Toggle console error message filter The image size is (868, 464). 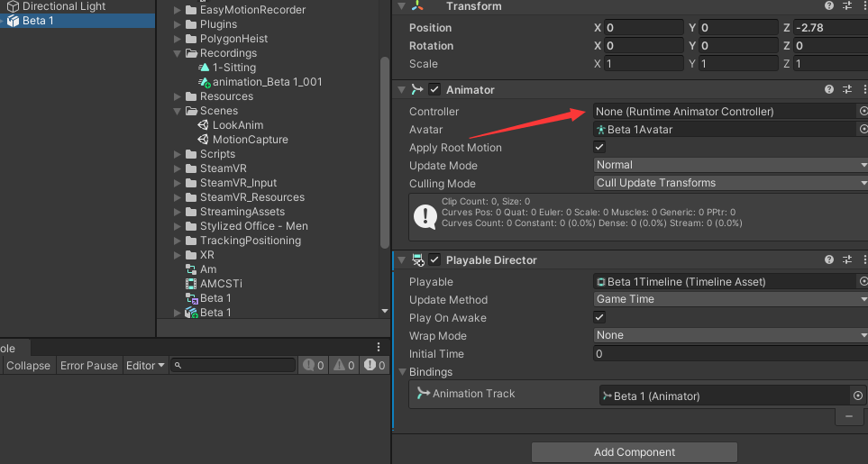[x=374, y=366]
